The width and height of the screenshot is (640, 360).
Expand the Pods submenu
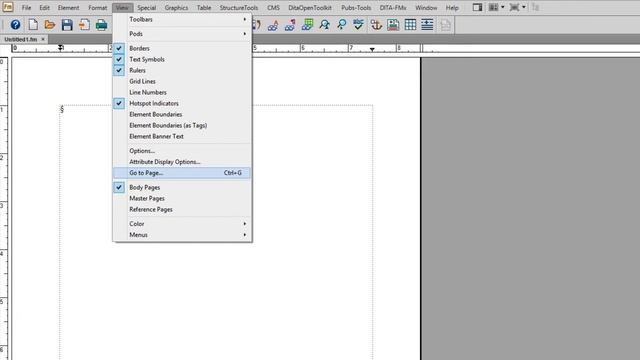pos(182,34)
